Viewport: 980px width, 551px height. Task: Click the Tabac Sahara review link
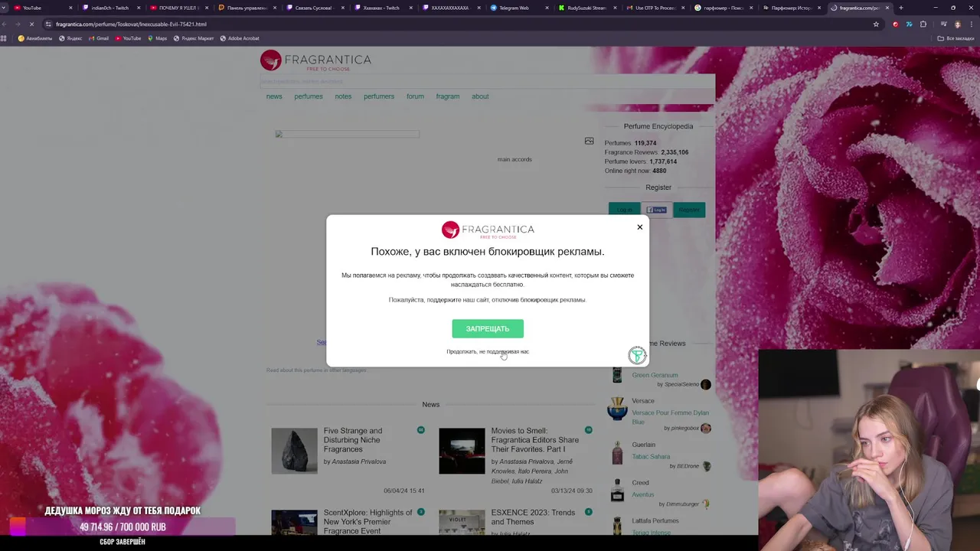click(x=651, y=457)
